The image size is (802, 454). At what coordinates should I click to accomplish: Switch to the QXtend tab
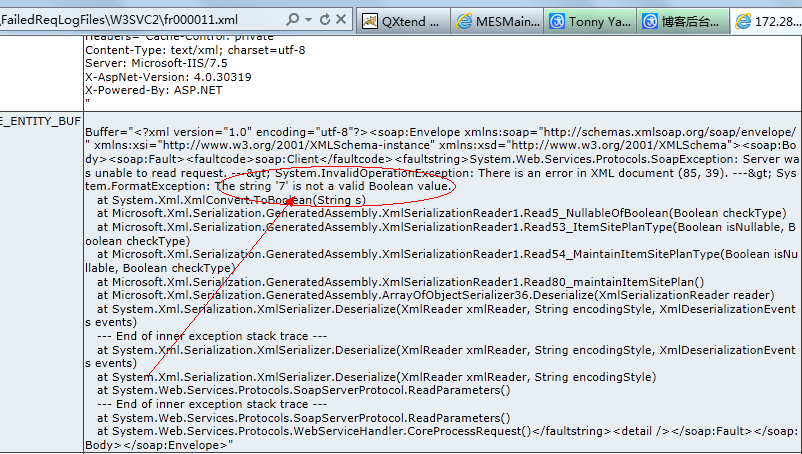coord(403,21)
